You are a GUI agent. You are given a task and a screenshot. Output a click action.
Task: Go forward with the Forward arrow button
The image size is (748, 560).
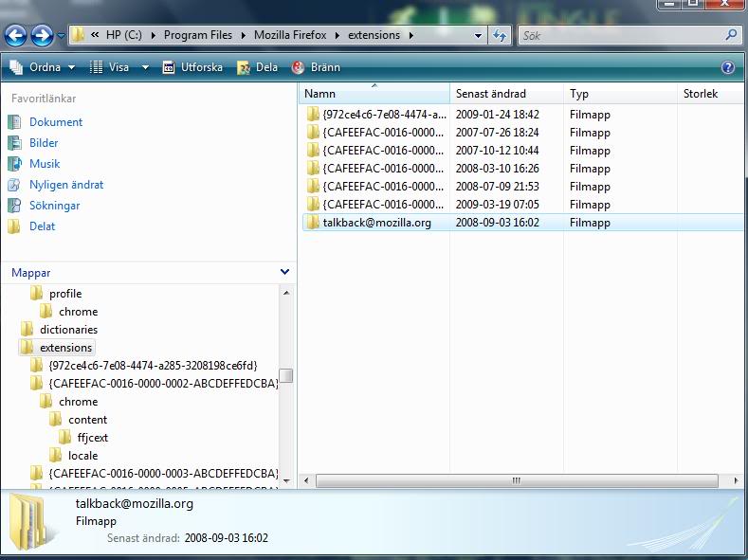point(43,35)
